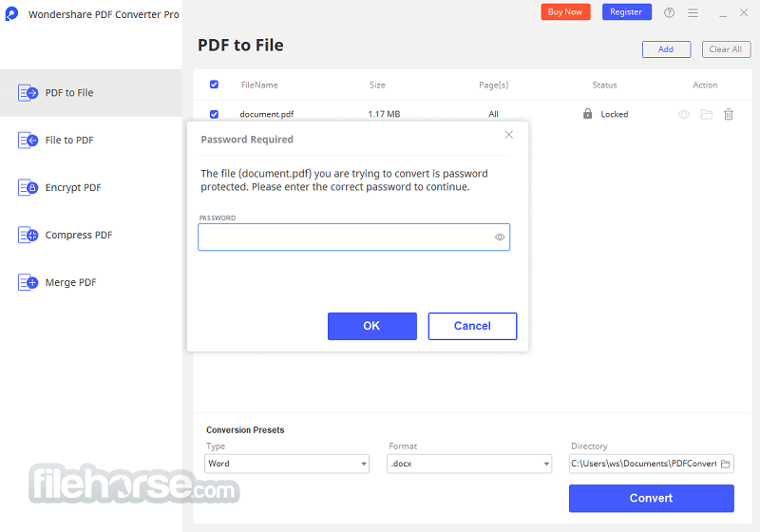Click the 1.17 MB size cell
760x532 pixels.
pos(384,114)
